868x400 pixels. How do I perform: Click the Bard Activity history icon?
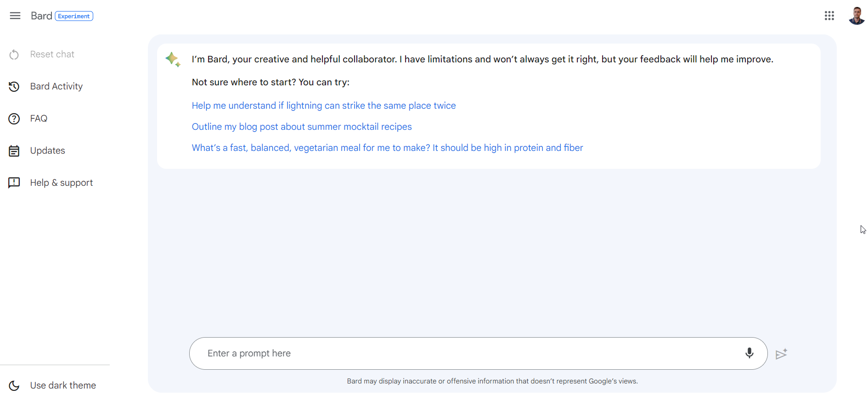click(x=14, y=87)
